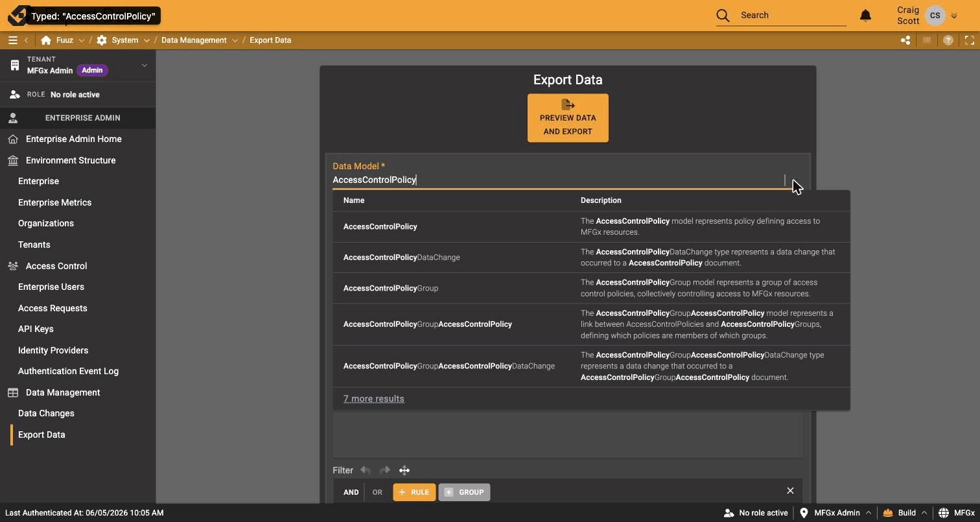
Task: Open Authentication Event Log
Action: pos(68,371)
